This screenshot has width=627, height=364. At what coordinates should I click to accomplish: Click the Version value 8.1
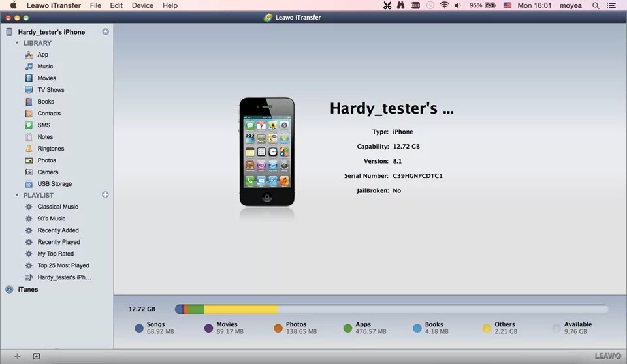pos(397,161)
